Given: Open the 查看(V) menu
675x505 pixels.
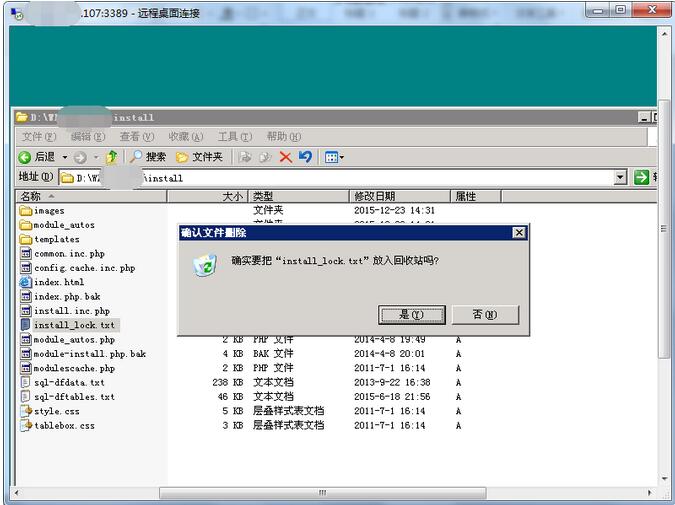Looking at the screenshot, I should (x=136, y=136).
